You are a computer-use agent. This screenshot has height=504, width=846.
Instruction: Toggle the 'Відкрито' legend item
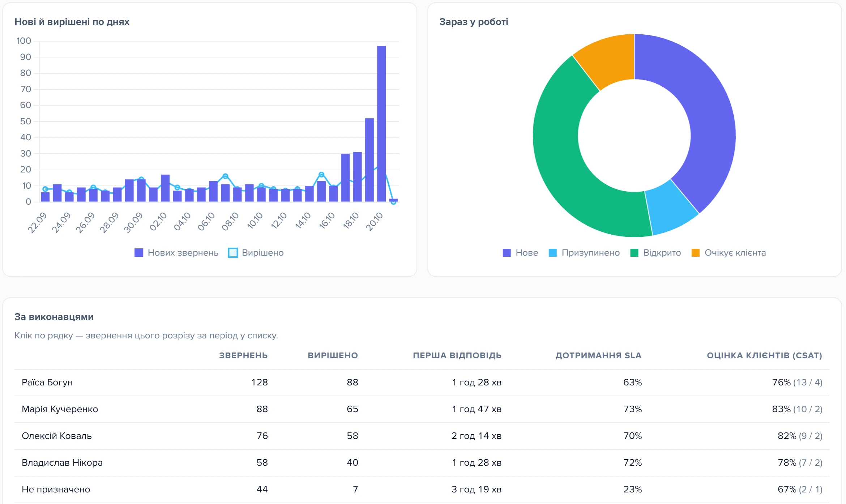click(x=655, y=253)
